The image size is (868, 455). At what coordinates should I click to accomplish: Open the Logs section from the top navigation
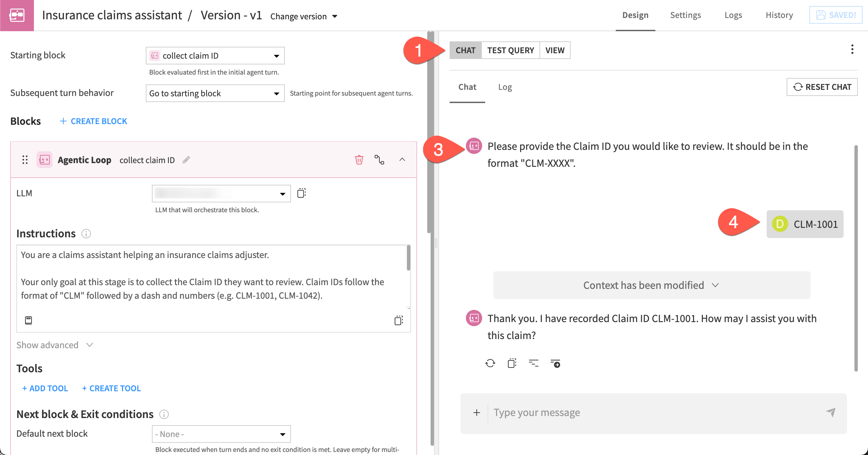click(733, 15)
